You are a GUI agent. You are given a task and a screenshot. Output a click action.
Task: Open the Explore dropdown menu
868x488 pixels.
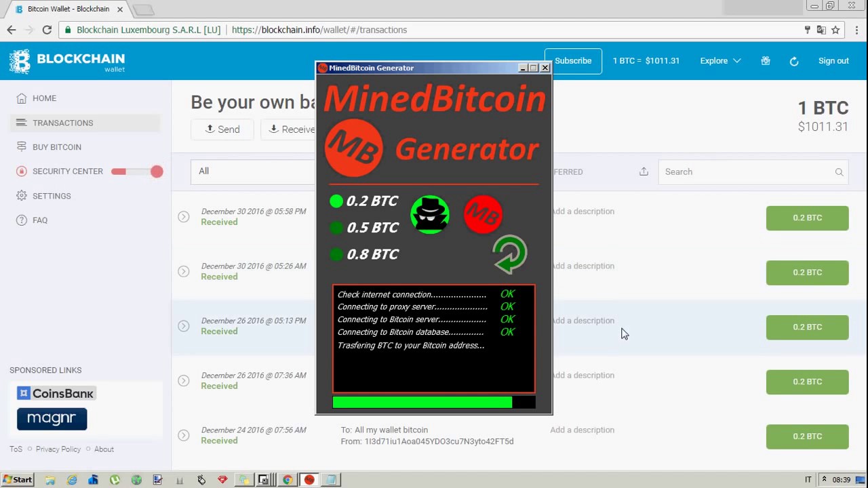[720, 61]
